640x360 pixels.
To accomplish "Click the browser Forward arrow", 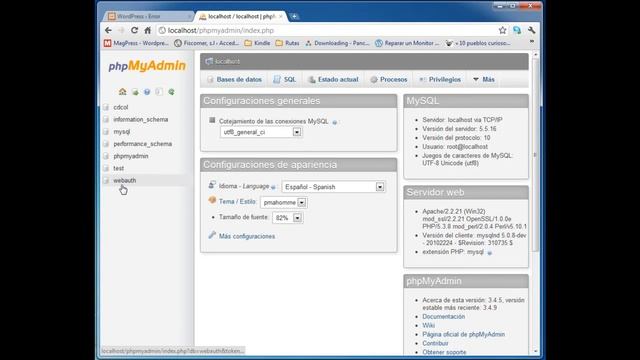I will coord(121,30).
